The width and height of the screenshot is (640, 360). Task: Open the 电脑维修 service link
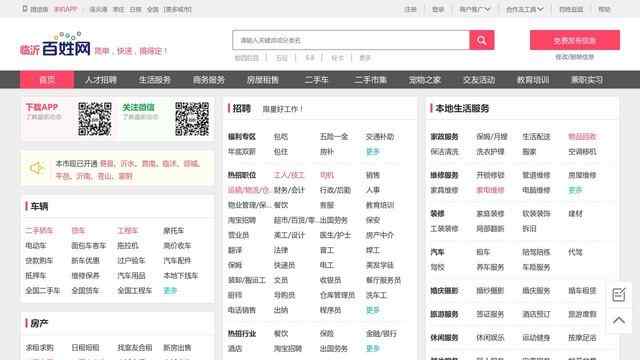[536, 190]
